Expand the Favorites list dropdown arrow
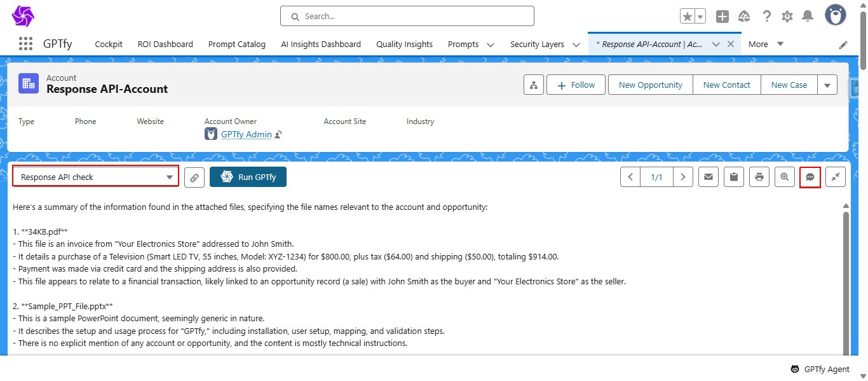Screen dimensions: 868x381 coord(700,17)
